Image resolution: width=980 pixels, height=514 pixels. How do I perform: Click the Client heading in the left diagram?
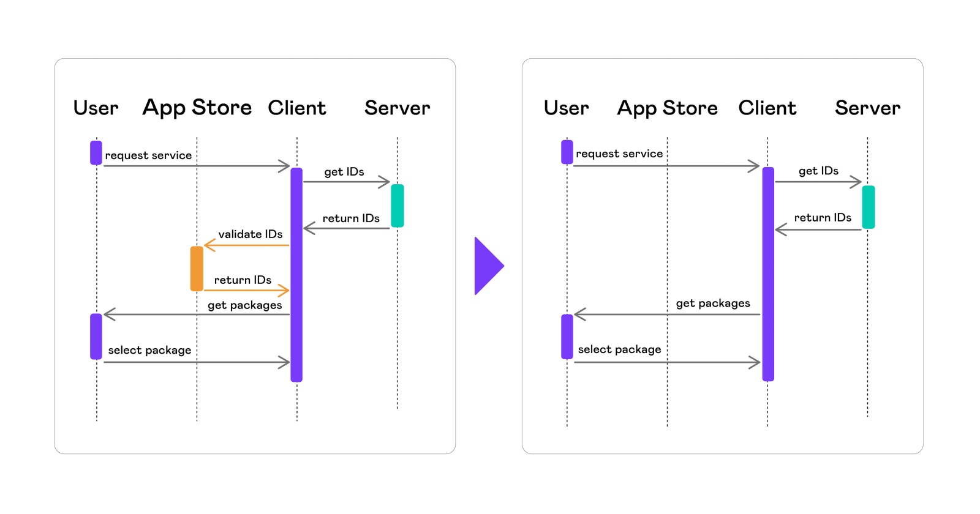297,108
